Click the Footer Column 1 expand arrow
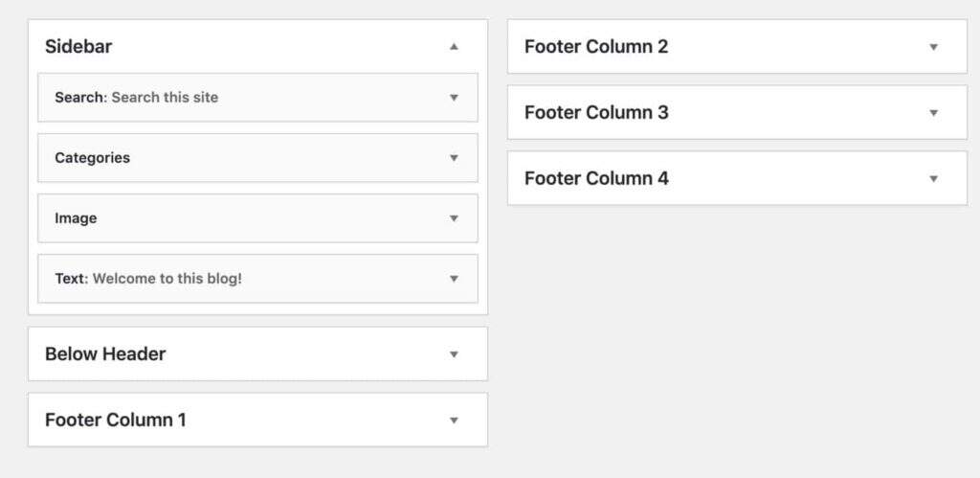This screenshot has width=980, height=478. coord(455,420)
